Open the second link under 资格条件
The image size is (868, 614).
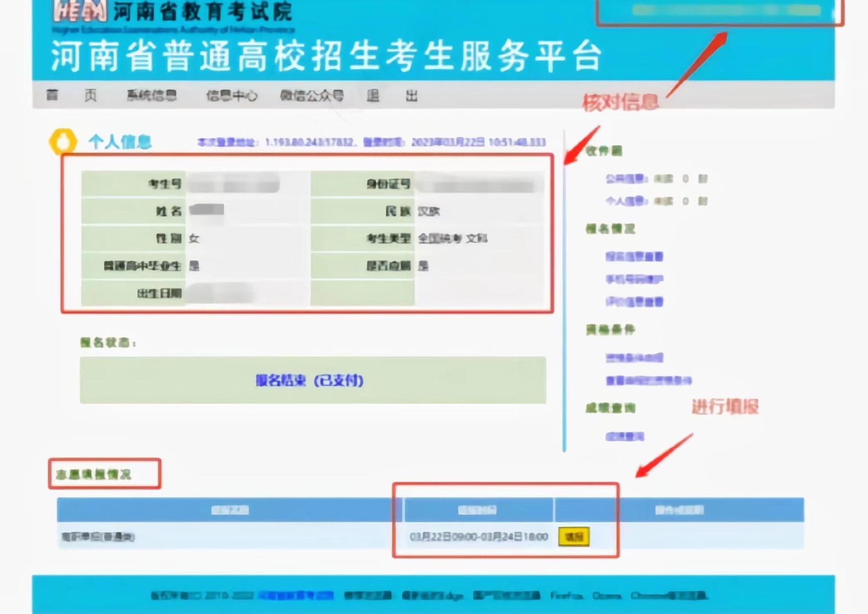pos(648,381)
